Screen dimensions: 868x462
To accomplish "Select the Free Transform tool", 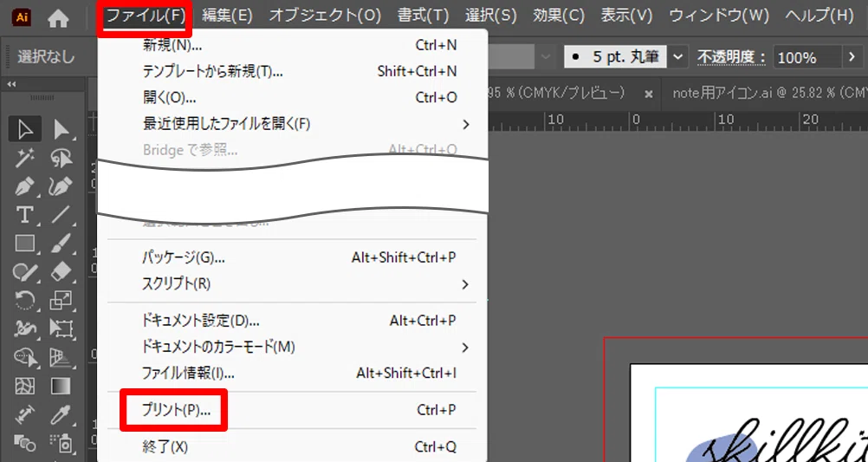I will 61,329.
